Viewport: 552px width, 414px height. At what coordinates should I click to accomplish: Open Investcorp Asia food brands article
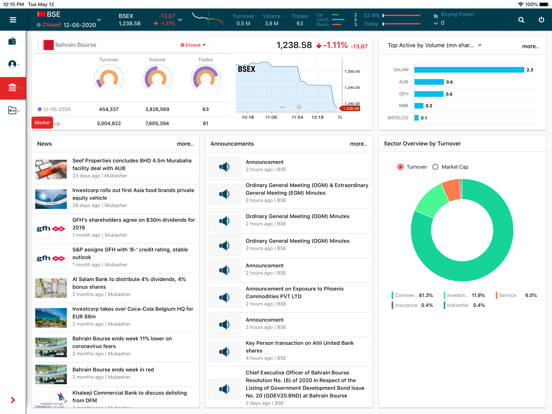[x=133, y=194]
